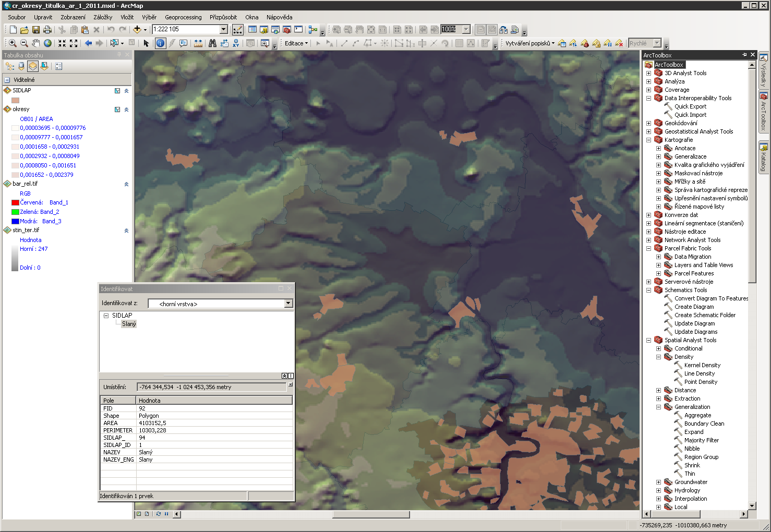Image resolution: width=771 pixels, height=532 pixels.
Task: Collapse the Spatial Analyst Tools toolbox
Action: coord(648,340)
